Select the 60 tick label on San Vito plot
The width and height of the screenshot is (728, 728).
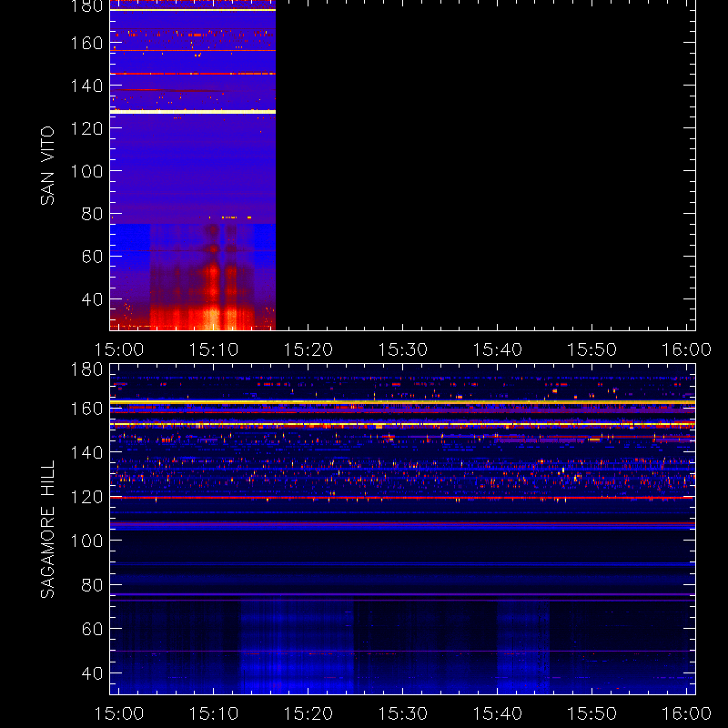[92, 257]
